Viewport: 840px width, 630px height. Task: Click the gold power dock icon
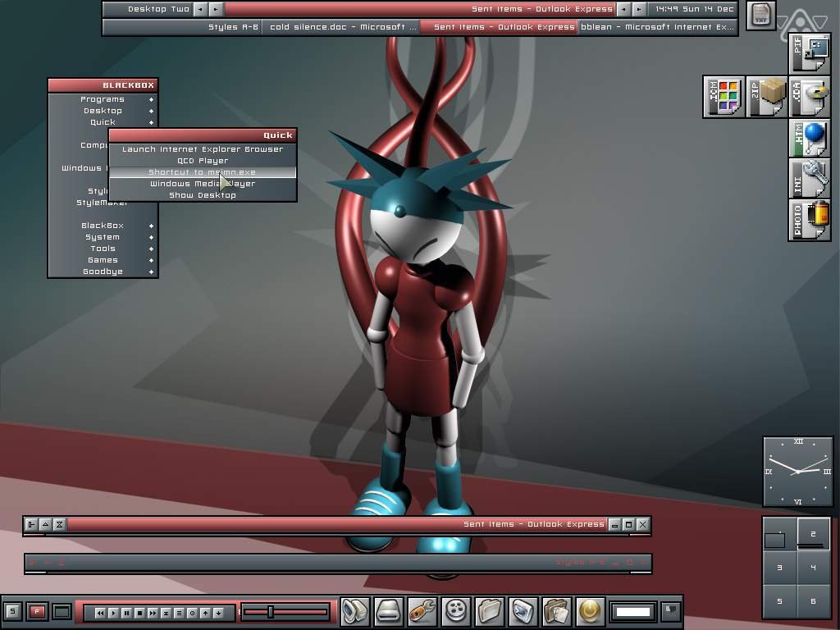(x=591, y=611)
